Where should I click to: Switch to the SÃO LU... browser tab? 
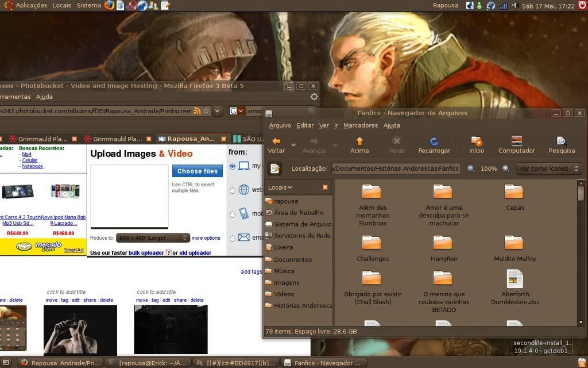coord(248,139)
